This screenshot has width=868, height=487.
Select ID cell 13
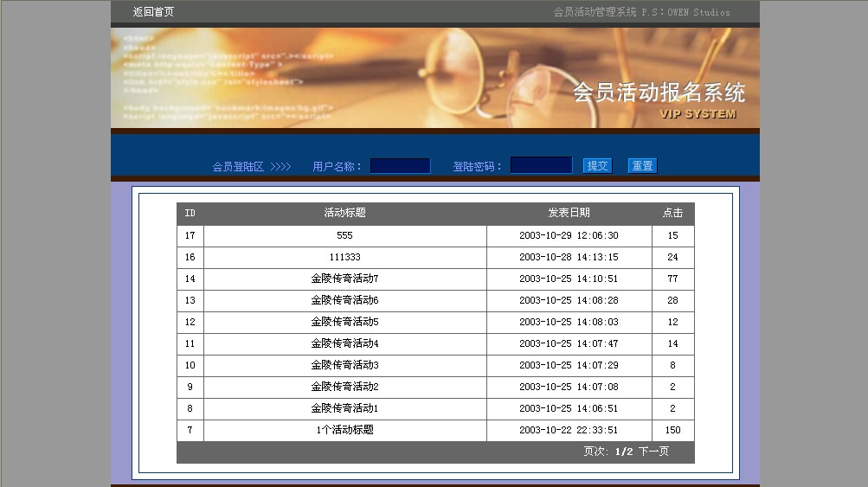(190, 300)
